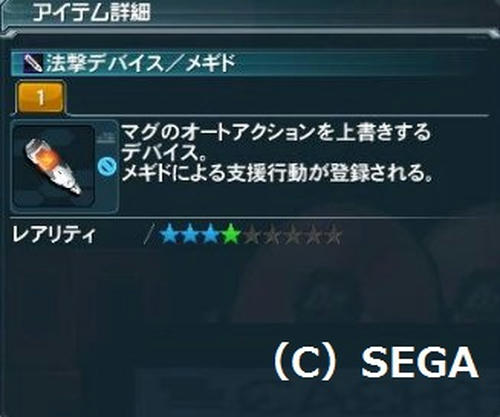Click the マグのオートアクション description line
The height and width of the screenshot is (417, 500).
coord(276,133)
